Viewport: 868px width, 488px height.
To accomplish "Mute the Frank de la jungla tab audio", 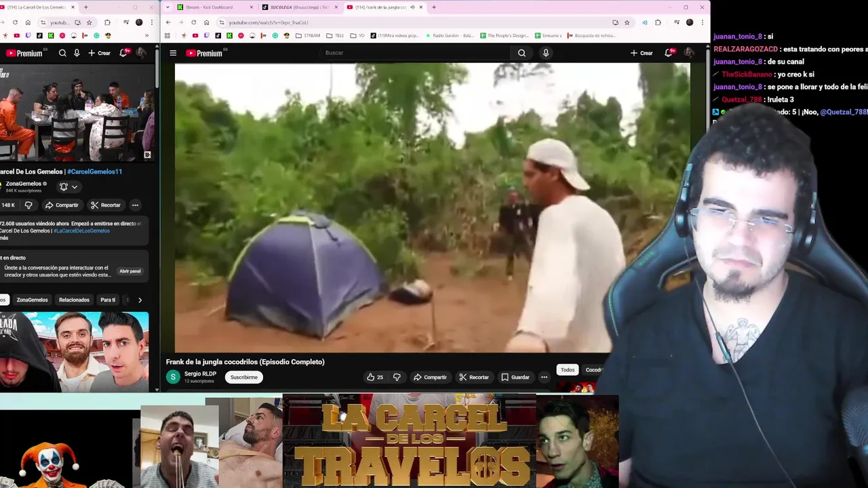I will point(412,7).
